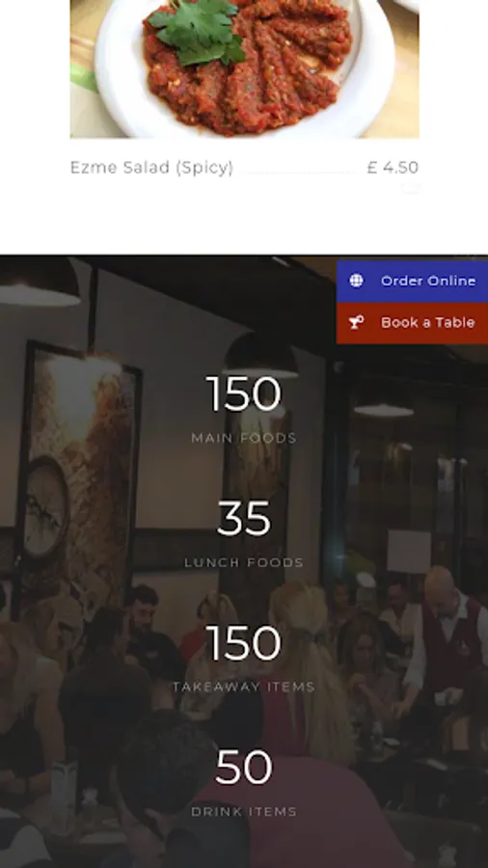488x868 pixels.
Task: Click the parsley garnish on the salad photo
Action: [198, 32]
